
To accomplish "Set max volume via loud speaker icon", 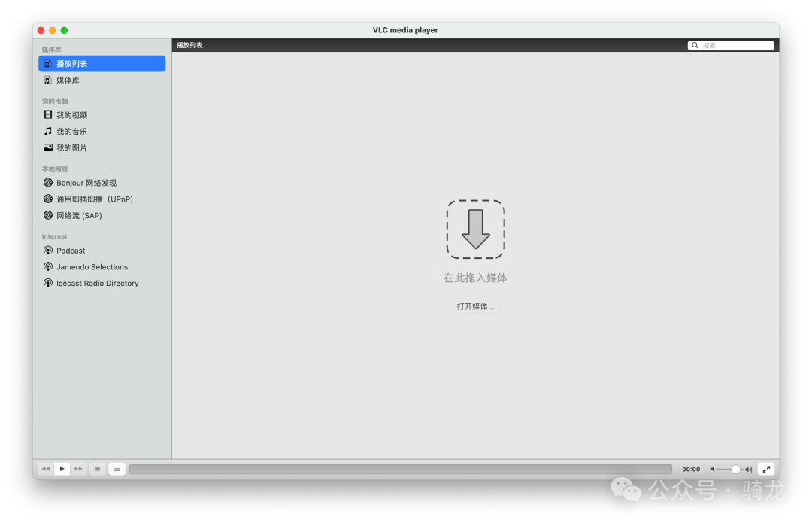I will (748, 469).
